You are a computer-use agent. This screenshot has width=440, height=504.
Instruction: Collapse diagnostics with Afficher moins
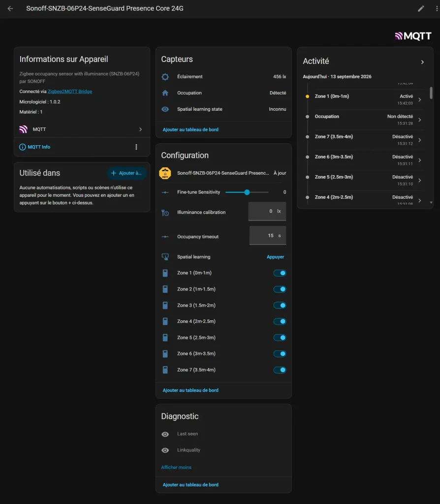click(176, 468)
